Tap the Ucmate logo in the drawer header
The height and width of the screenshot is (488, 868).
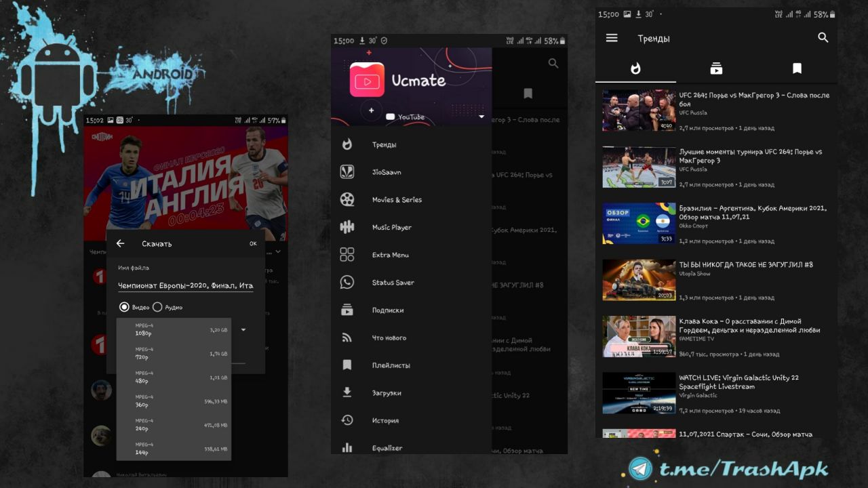367,80
